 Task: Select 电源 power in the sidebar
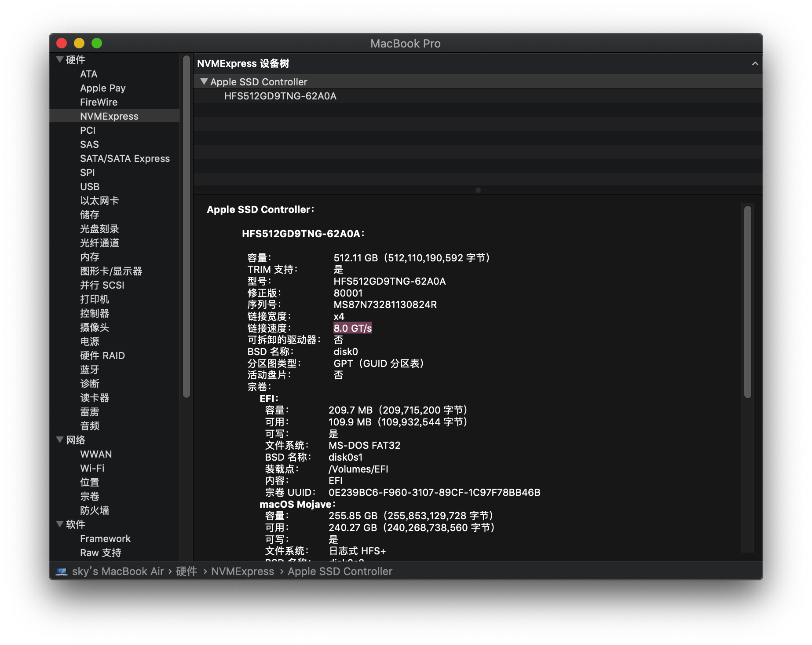tap(90, 341)
